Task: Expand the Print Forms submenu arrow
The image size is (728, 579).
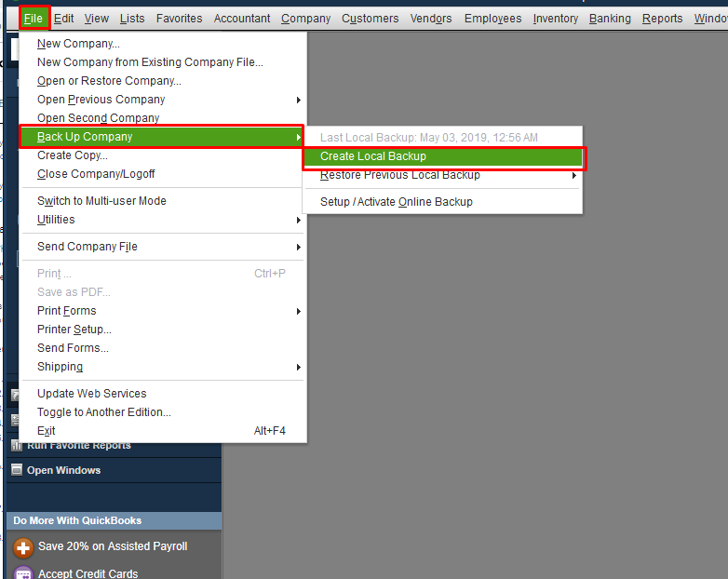Action: pyautogui.click(x=299, y=311)
